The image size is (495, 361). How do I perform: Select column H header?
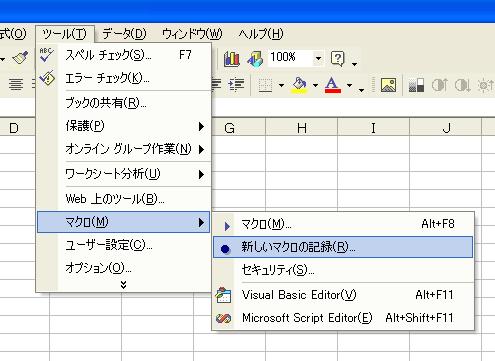click(x=302, y=128)
